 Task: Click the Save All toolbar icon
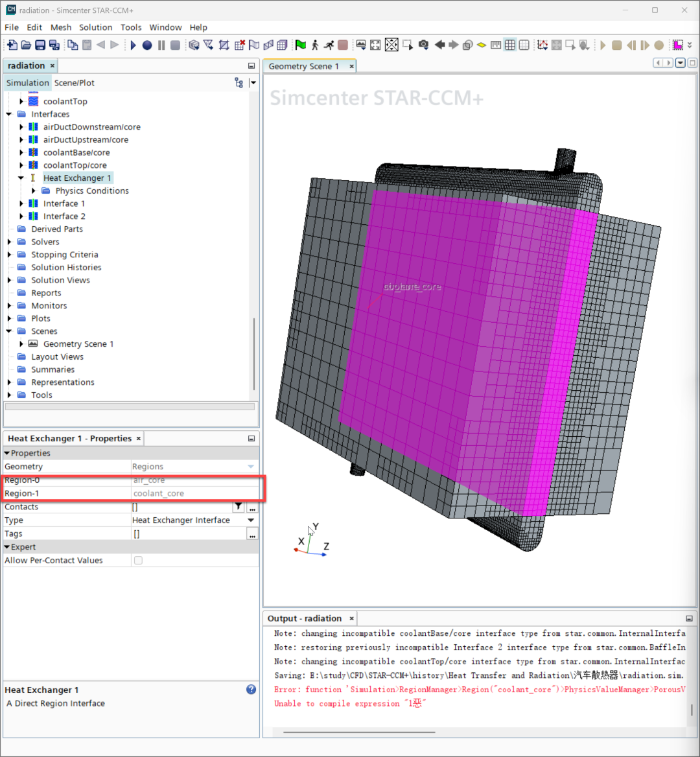(54, 45)
